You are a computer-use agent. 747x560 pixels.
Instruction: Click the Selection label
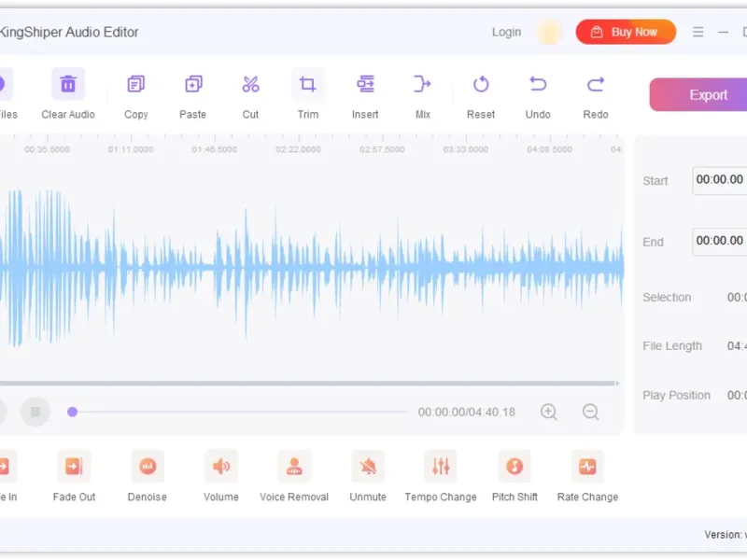pos(667,297)
